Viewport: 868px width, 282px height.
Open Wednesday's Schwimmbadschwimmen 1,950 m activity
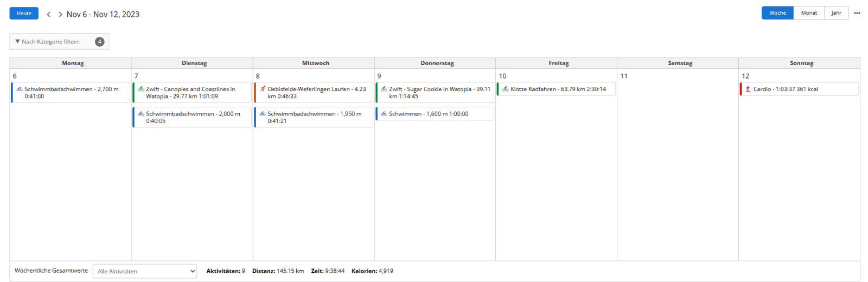point(314,117)
